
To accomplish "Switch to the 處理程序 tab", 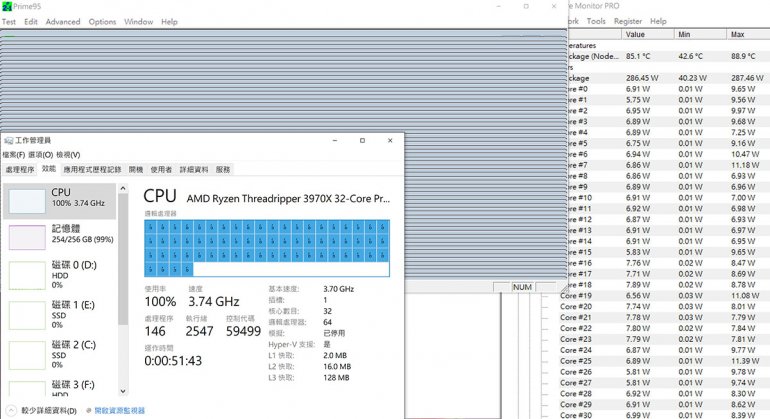I will [x=20, y=169].
